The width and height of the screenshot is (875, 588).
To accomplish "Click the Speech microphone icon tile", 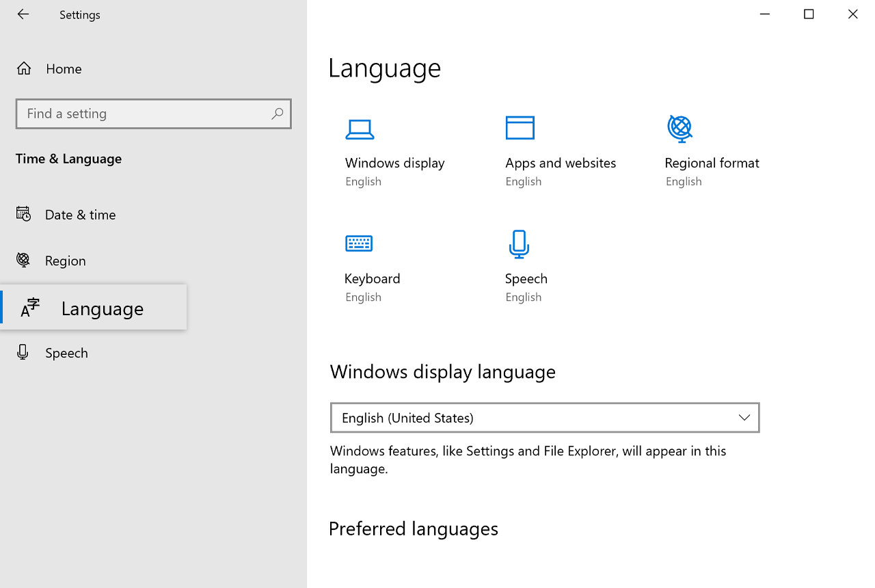I will click(519, 244).
